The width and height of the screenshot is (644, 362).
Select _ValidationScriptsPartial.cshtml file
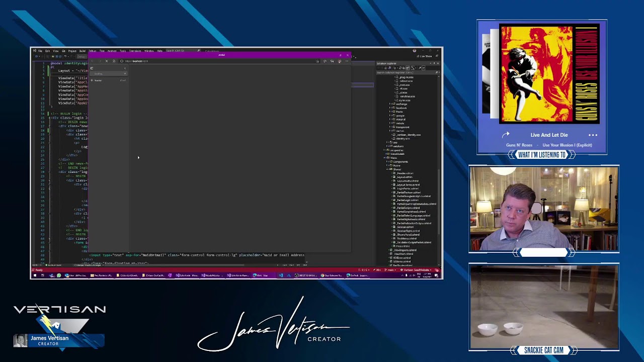tap(413, 242)
